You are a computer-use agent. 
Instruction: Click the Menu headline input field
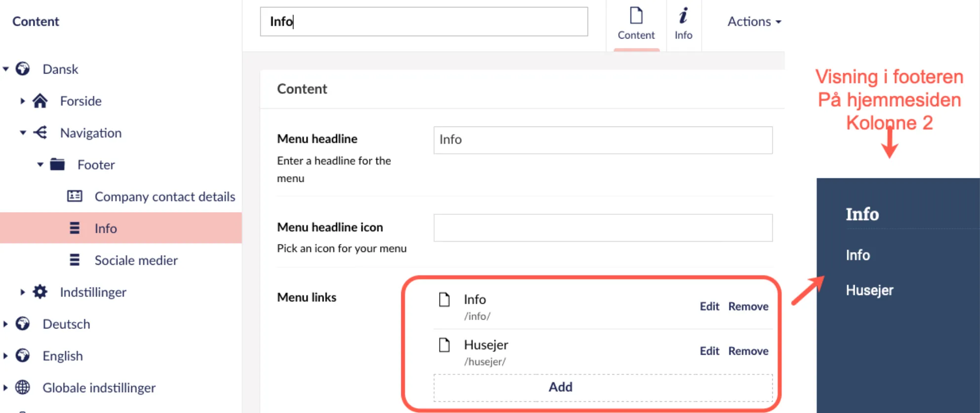[603, 140]
